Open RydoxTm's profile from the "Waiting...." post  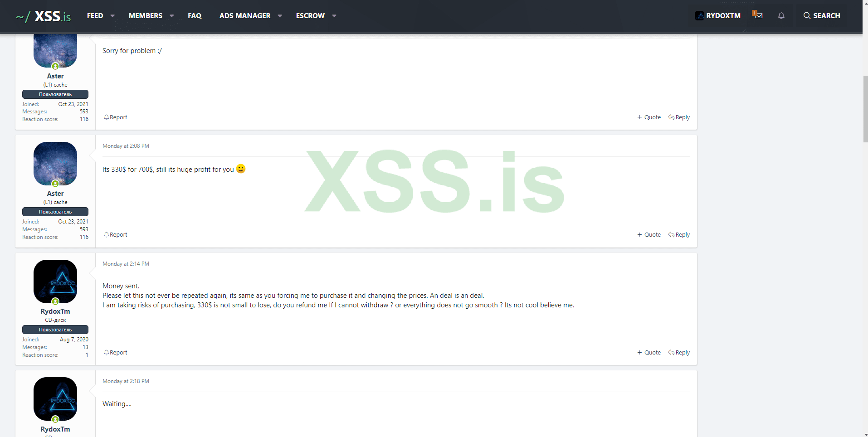(x=55, y=429)
